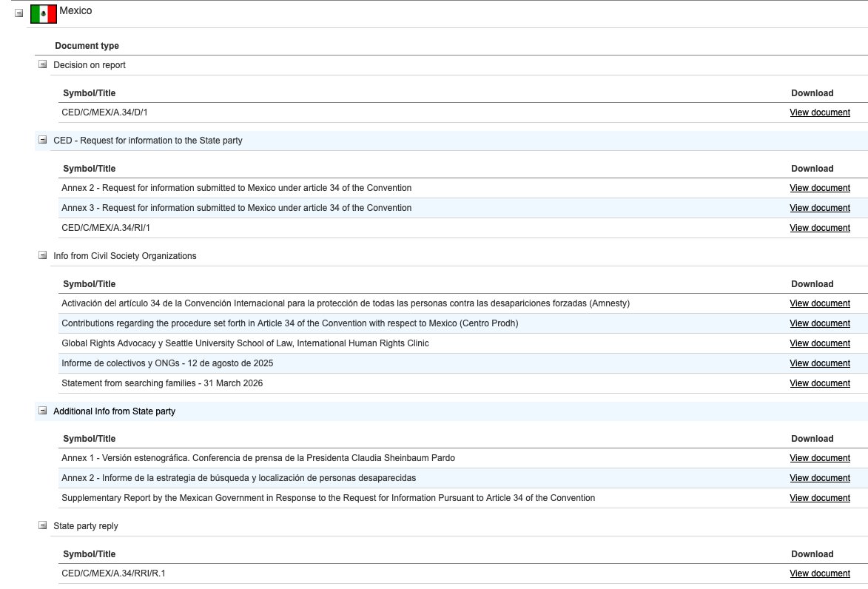Click the Statement from searching families title
Screen dimensions: 868x589
click(162, 383)
